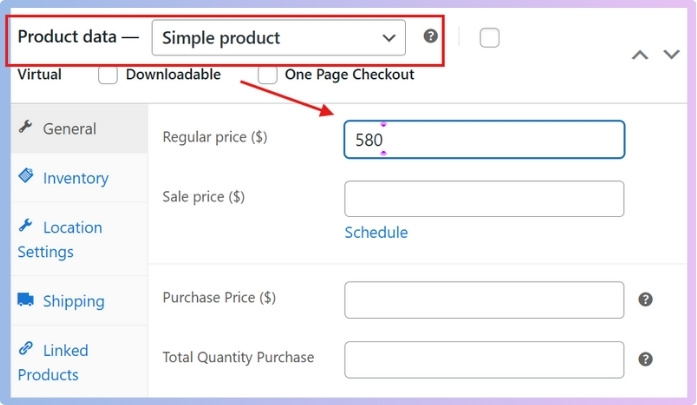Image resolution: width=697 pixels, height=405 pixels.
Task: Switch to the Inventory tab
Action: pos(75,178)
